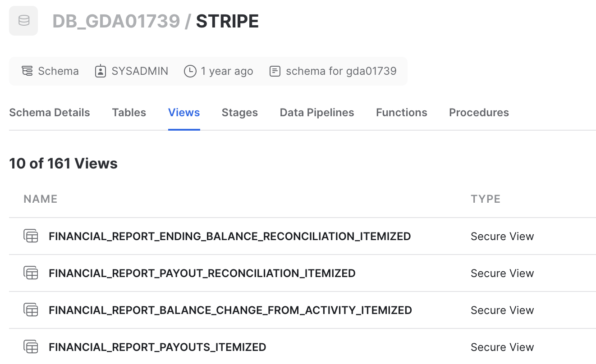Select the Views tab
The height and width of the screenshot is (364, 596).
pos(184,113)
